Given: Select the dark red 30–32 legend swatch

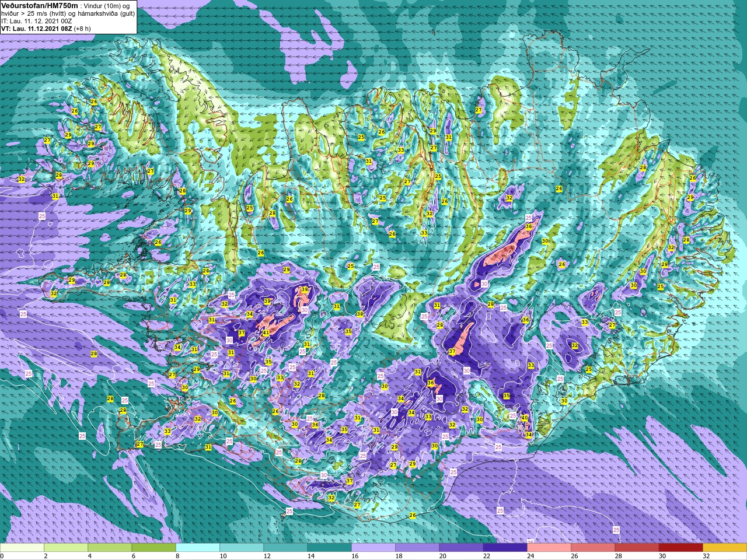Looking at the screenshot, I should (681, 548).
